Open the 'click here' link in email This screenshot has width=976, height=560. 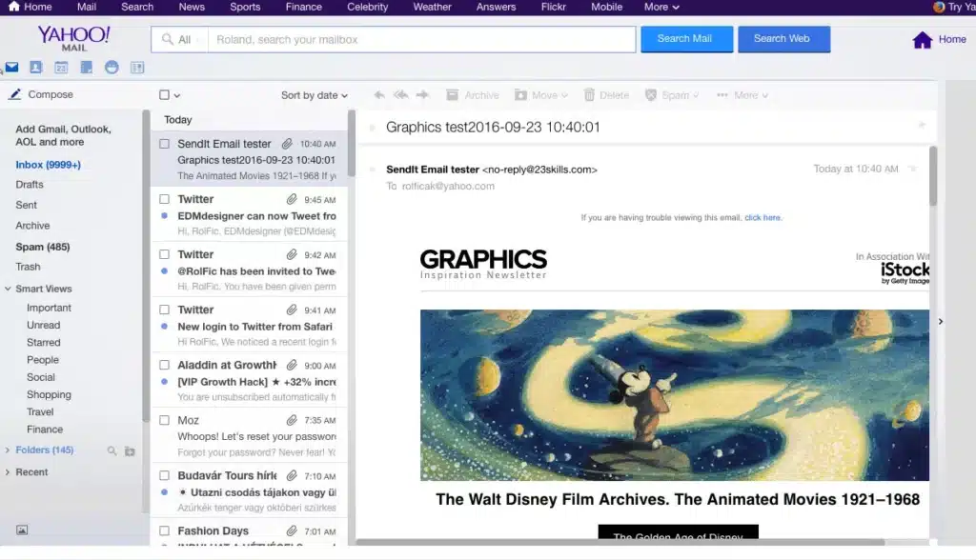coord(762,217)
